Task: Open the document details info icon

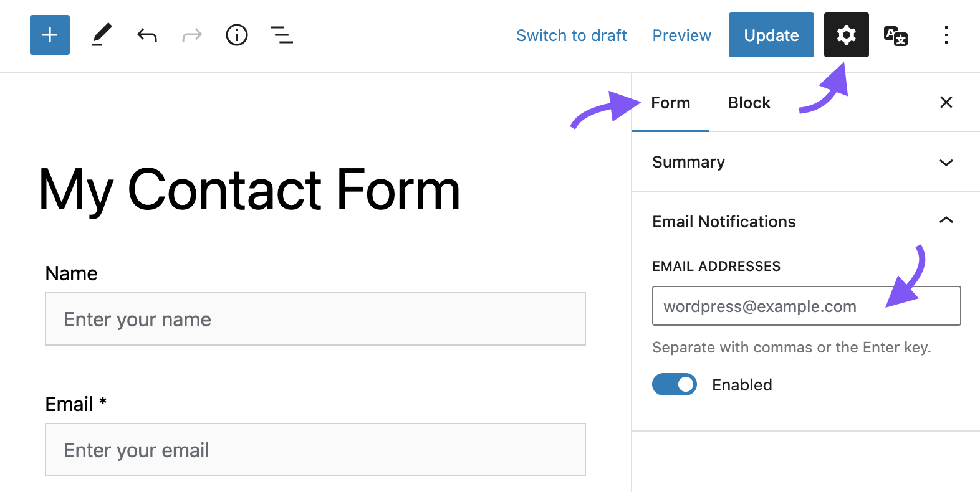Action: pyautogui.click(x=237, y=35)
